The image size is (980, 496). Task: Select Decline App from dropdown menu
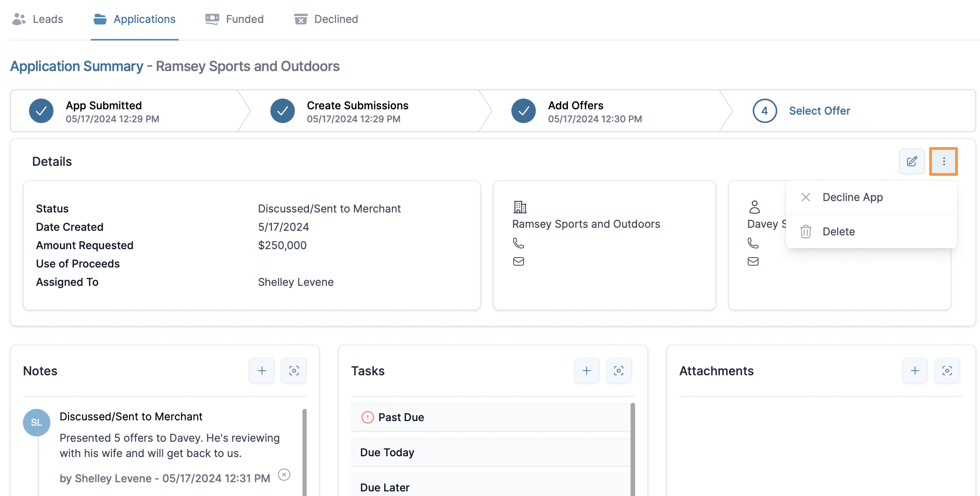click(852, 197)
